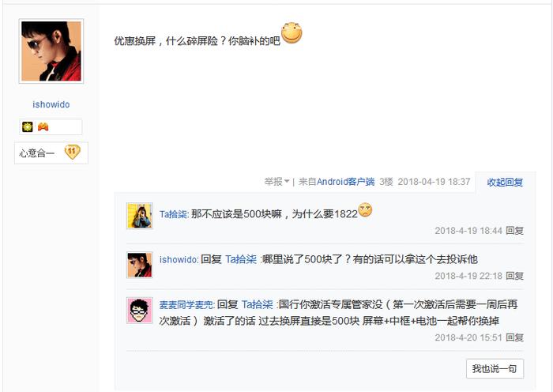Screen dimensions: 553x392
Task: Open the Android客户端 link
Action: [x=346, y=182]
